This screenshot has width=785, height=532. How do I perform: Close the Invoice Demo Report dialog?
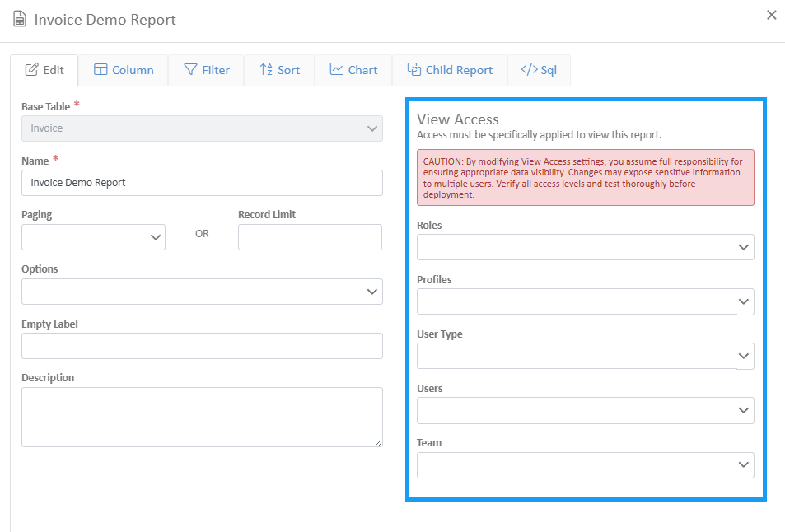tap(771, 15)
